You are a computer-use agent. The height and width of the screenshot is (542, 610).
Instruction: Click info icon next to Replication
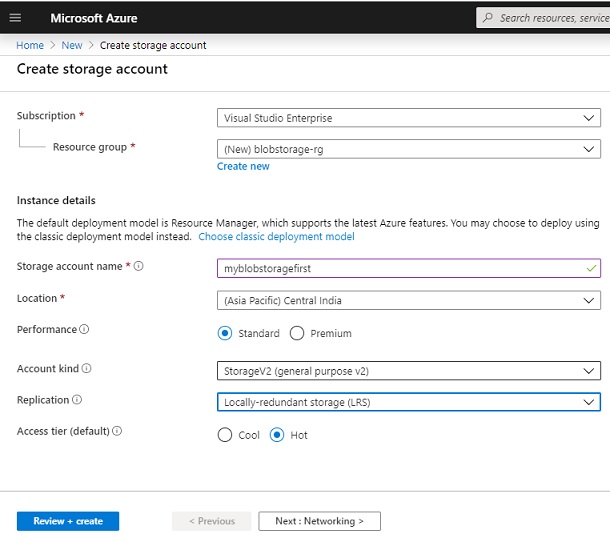[77, 400]
